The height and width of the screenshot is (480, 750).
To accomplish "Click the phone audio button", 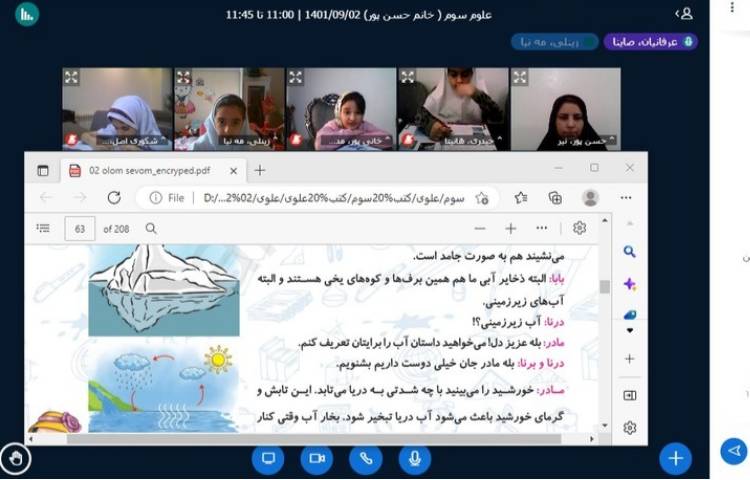I will click(x=365, y=458).
